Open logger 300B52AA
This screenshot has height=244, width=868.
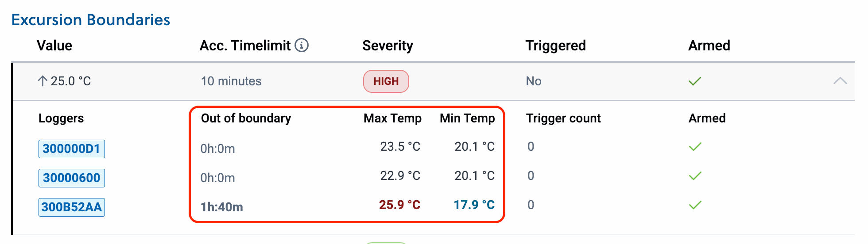[72, 207]
